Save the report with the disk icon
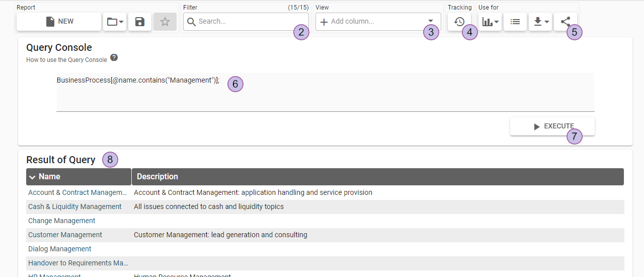This screenshot has width=644, height=277. 140,22
